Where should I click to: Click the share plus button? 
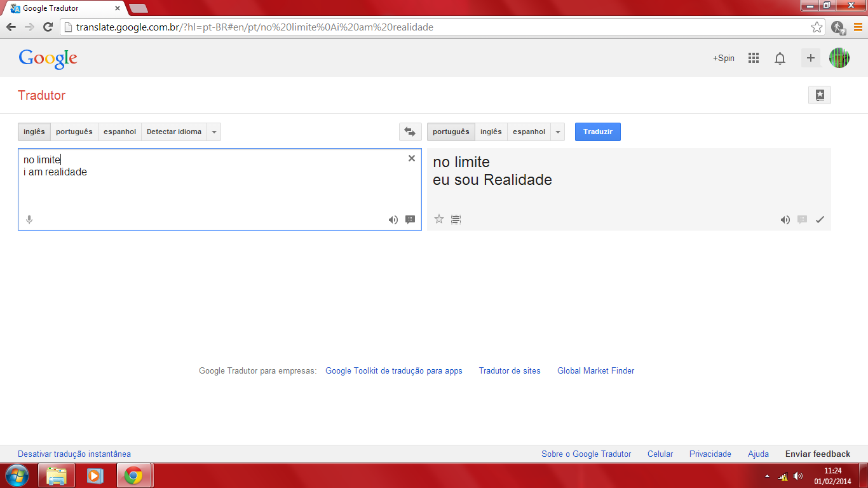pyautogui.click(x=811, y=58)
